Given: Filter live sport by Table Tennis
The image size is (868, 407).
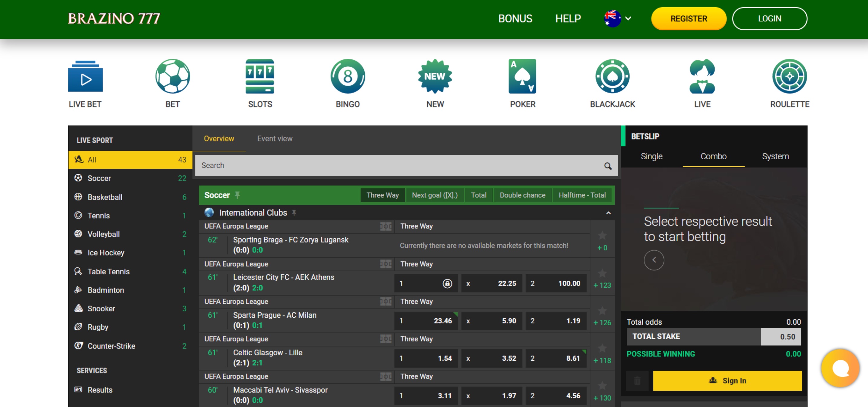Looking at the screenshot, I should 130,272.
